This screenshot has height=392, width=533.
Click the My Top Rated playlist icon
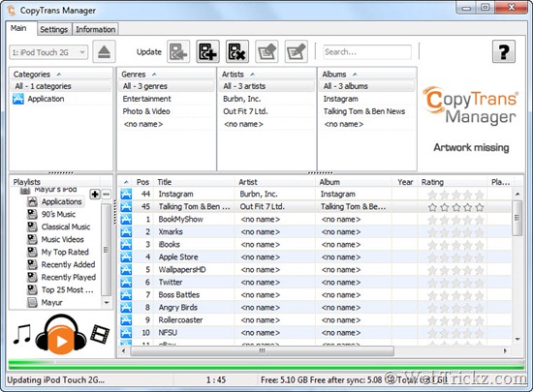pos(32,252)
